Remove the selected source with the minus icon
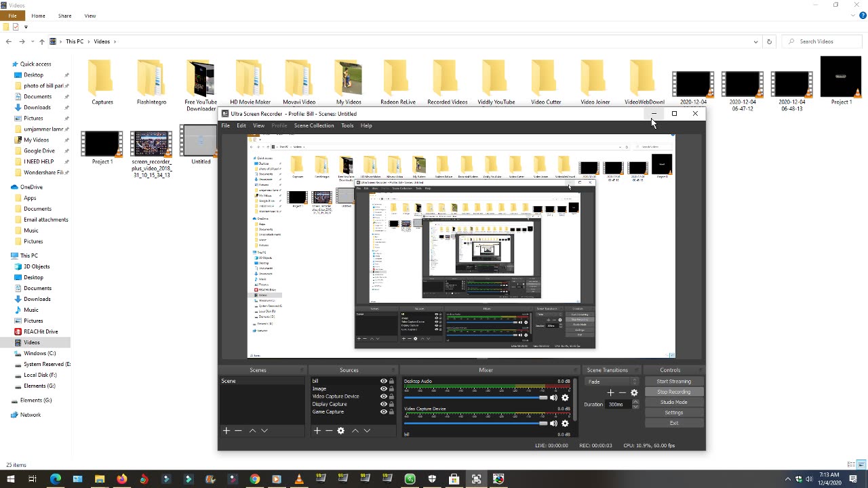 [x=329, y=431]
